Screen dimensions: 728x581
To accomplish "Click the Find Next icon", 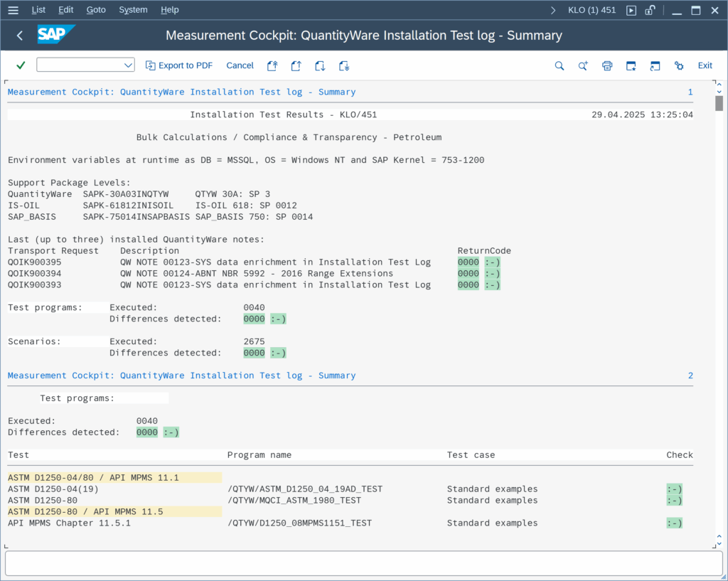I will (x=583, y=66).
